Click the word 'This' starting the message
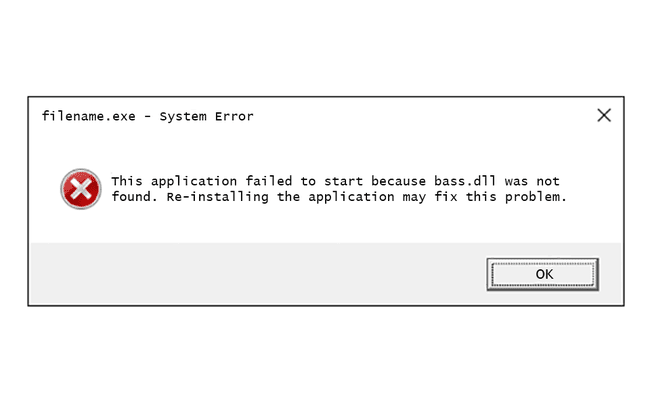Image resolution: width=650 pixels, height=406 pixels. pyautogui.click(x=127, y=181)
